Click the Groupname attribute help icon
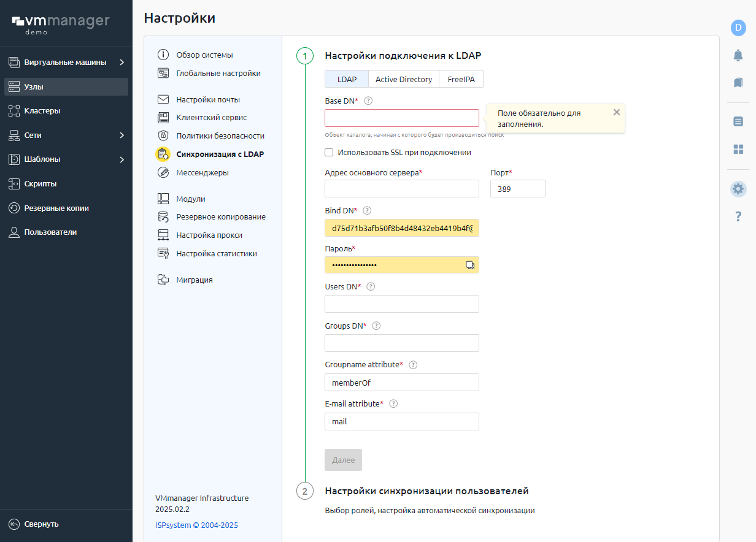This screenshot has height=542, width=756. pos(413,365)
